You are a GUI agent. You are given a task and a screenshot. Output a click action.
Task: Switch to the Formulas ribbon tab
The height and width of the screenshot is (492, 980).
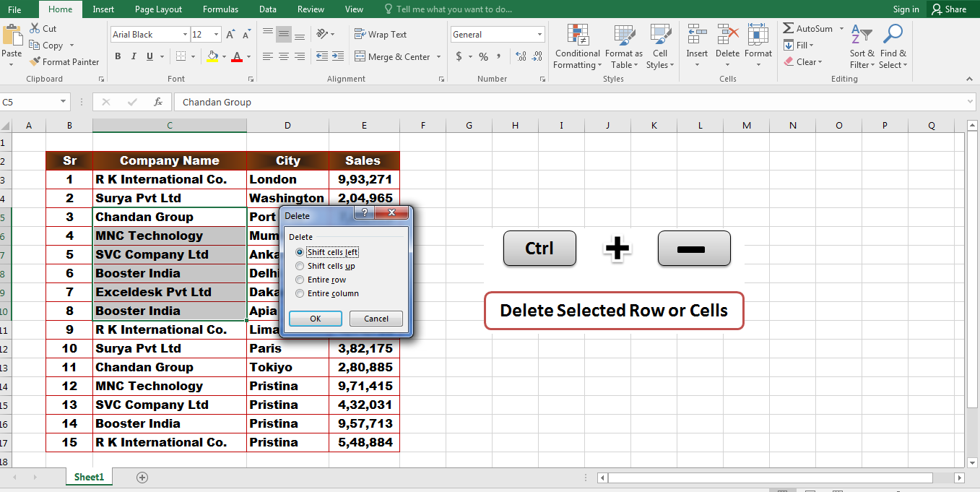220,9
